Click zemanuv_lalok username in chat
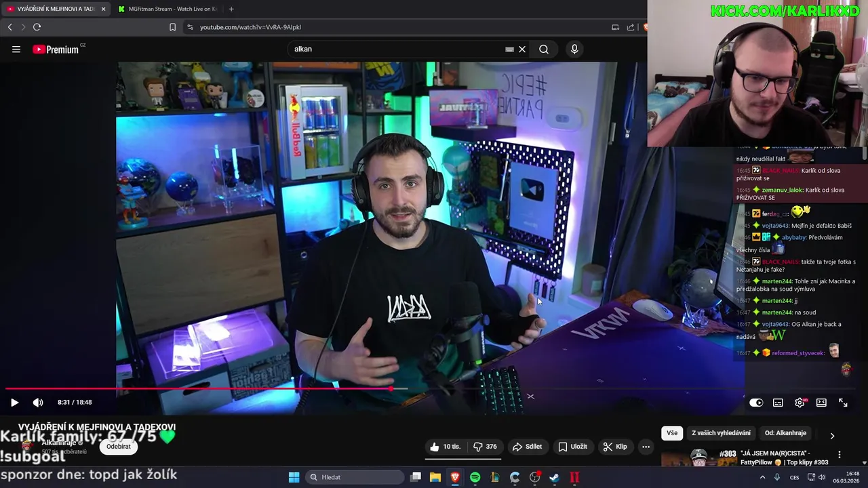This screenshot has width=868, height=488. point(782,190)
